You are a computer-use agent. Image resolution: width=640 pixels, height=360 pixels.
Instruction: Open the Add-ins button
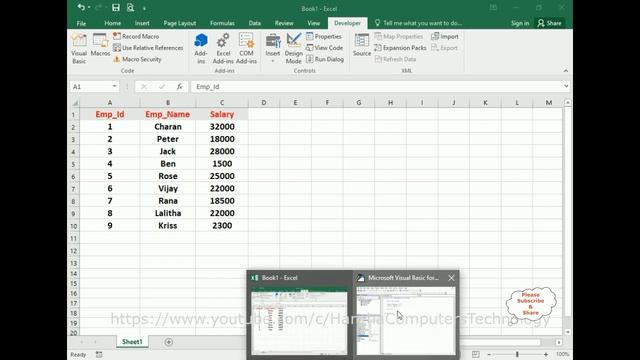(201, 49)
